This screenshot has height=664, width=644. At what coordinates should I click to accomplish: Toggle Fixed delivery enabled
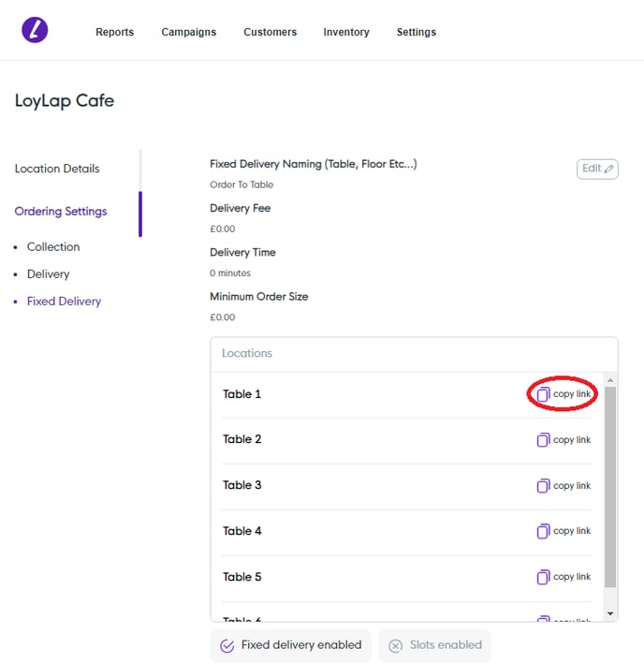click(291, 645)
